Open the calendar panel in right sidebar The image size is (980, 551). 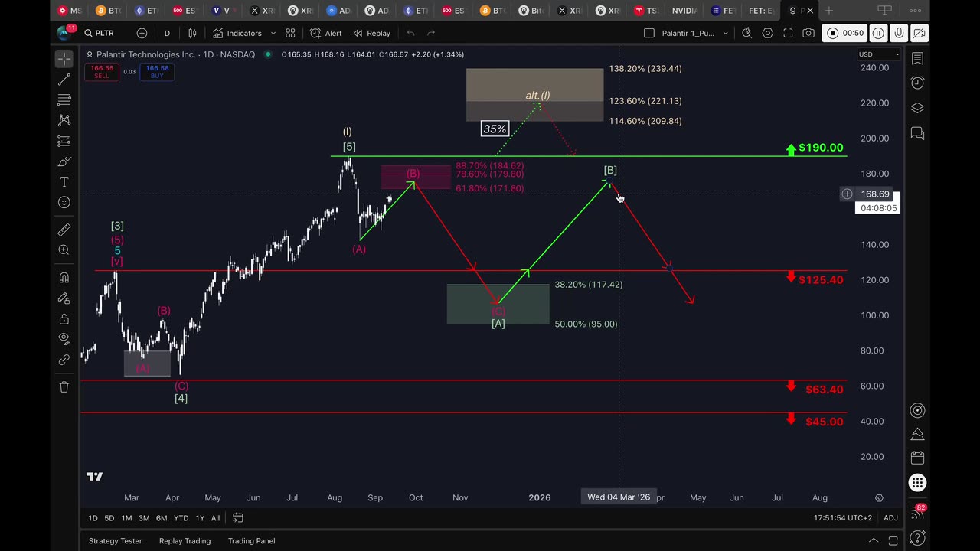pyautogui.click(x=917, y=458)
